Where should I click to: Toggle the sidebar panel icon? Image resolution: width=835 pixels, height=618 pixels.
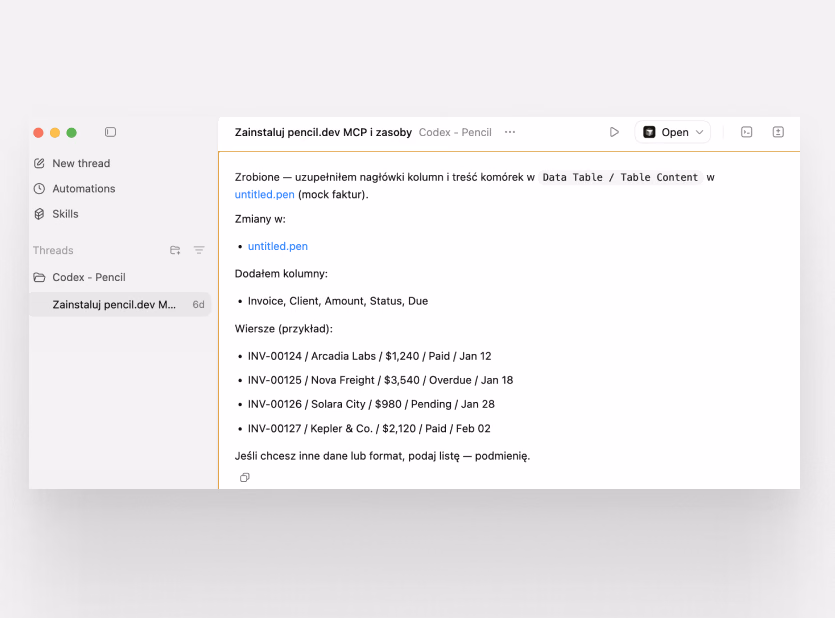point(110,132)
